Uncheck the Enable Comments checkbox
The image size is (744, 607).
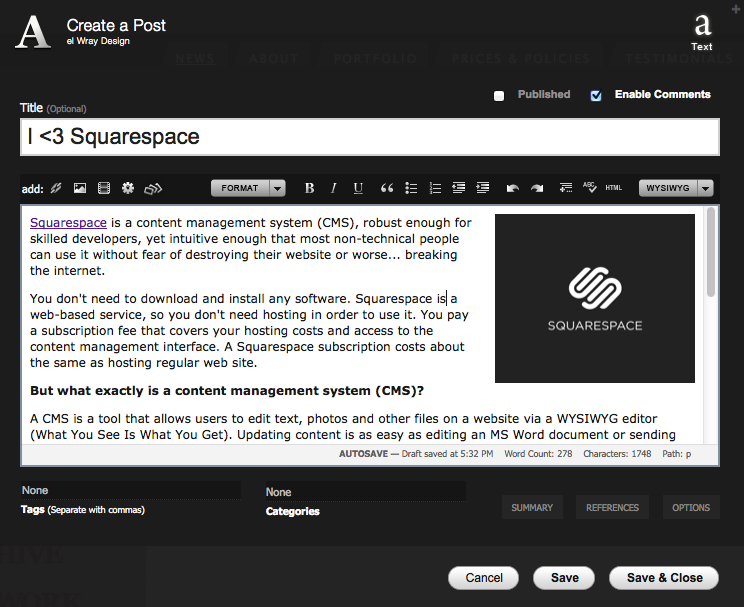[x=596, y=96]
